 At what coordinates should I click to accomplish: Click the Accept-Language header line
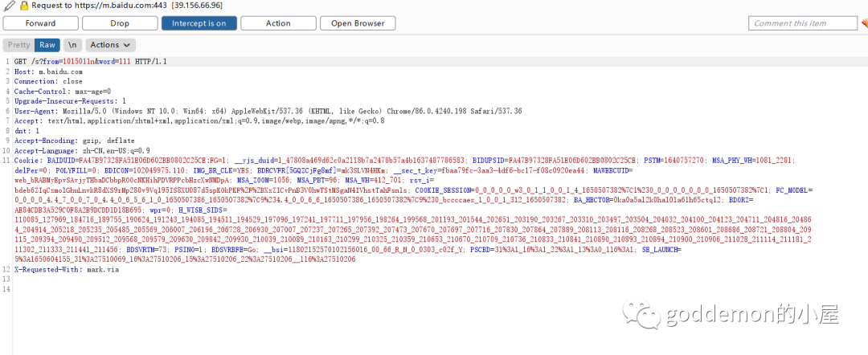(x=82, y=151)
